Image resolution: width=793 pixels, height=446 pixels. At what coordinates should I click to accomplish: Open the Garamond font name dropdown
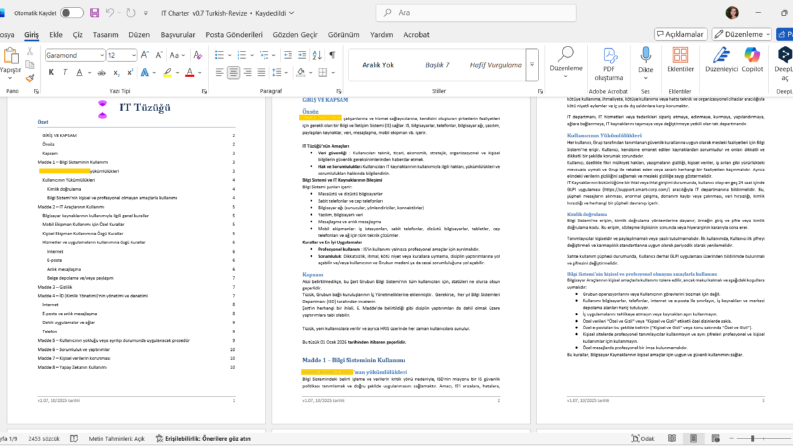click(102, 55)
